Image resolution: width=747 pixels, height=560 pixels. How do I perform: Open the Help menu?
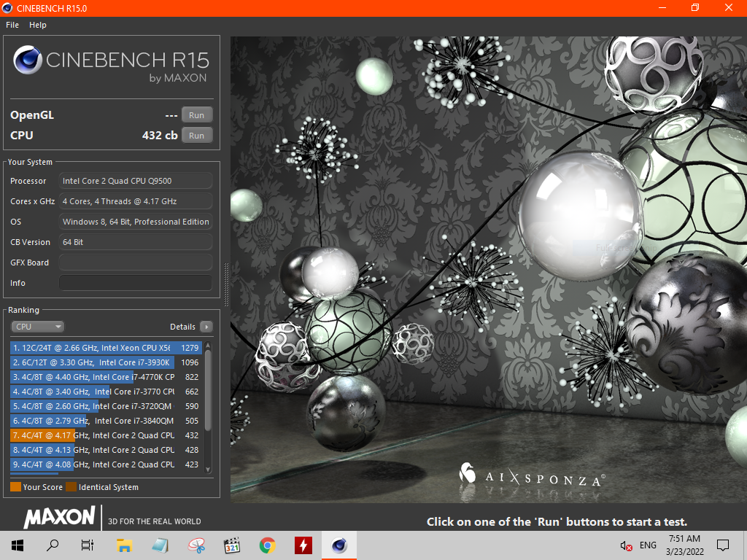tap(38, 25)
